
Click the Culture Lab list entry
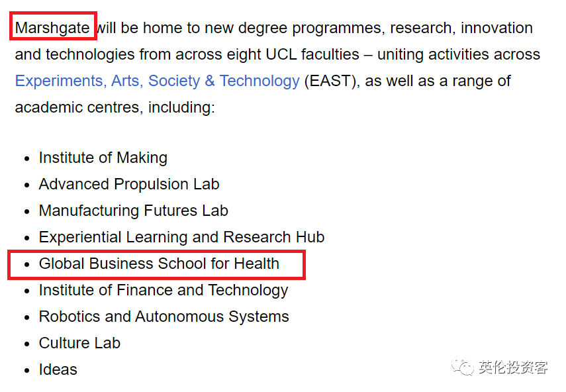(79, 343)
